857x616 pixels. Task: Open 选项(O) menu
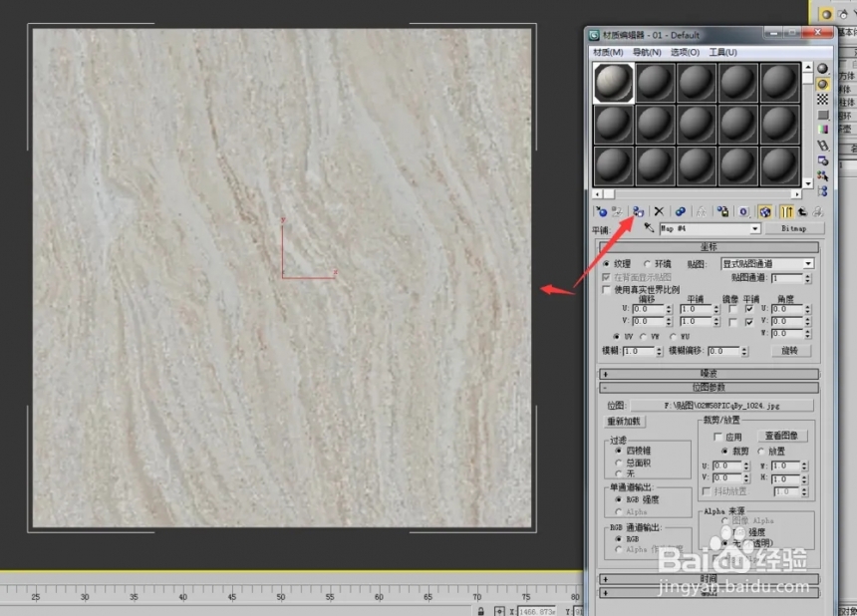coord(685,52)
